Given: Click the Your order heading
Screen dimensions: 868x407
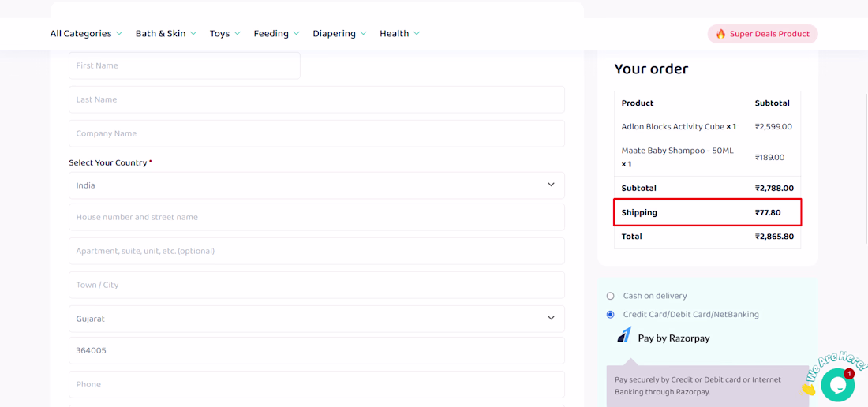Looking at the screenshot, I should (x=651, y=69).
